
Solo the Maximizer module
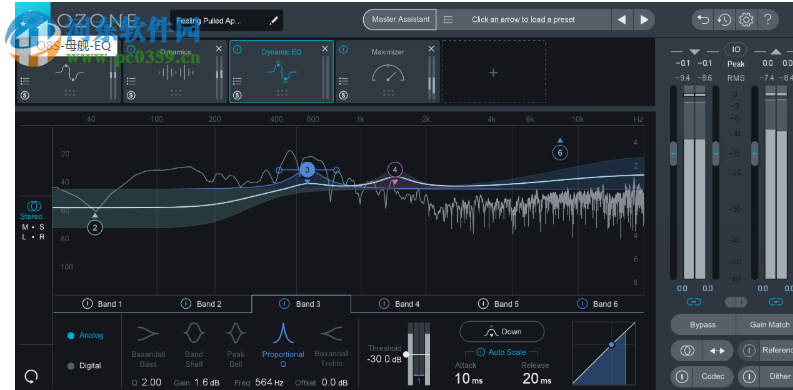343,95
